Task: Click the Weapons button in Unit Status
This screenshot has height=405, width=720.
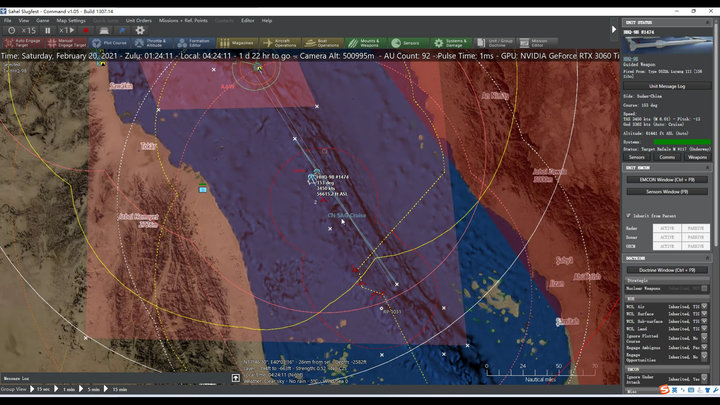Action: (x=697, y=157)
